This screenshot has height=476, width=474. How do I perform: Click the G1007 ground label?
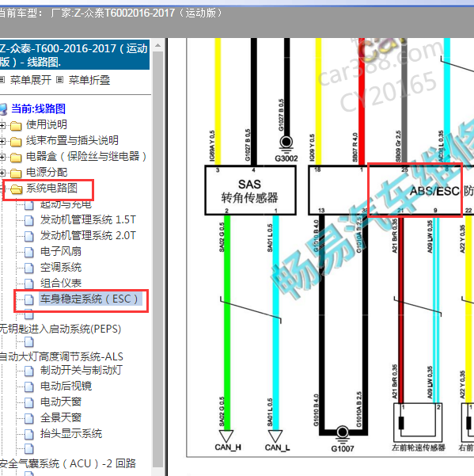click(x=343, y=448)
